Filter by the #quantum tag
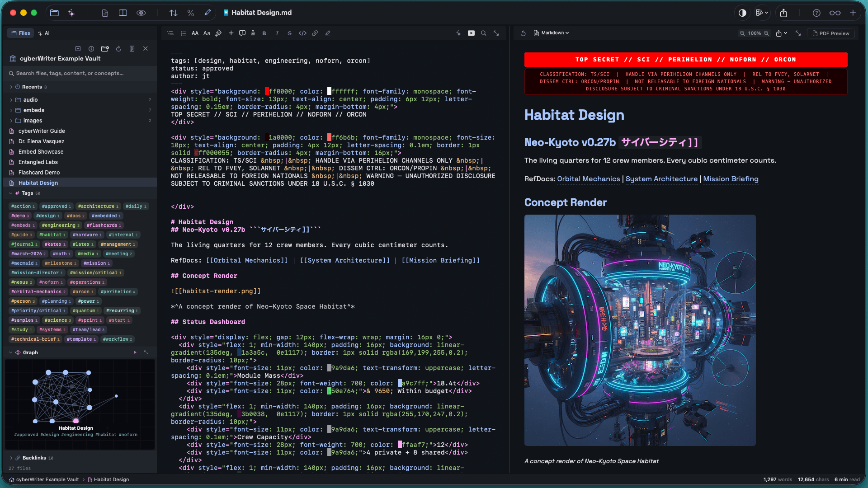This screenshot has width=868, height=488. coord(85,311)
